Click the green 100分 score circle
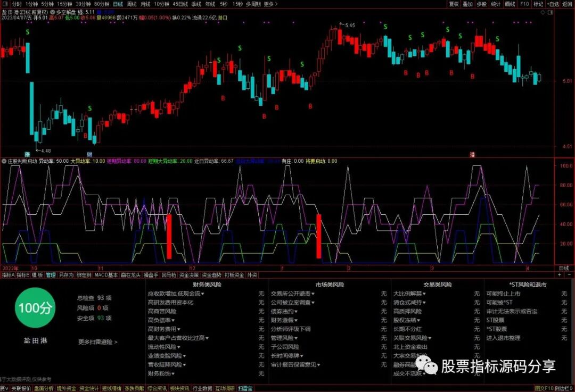 (35, 308)
